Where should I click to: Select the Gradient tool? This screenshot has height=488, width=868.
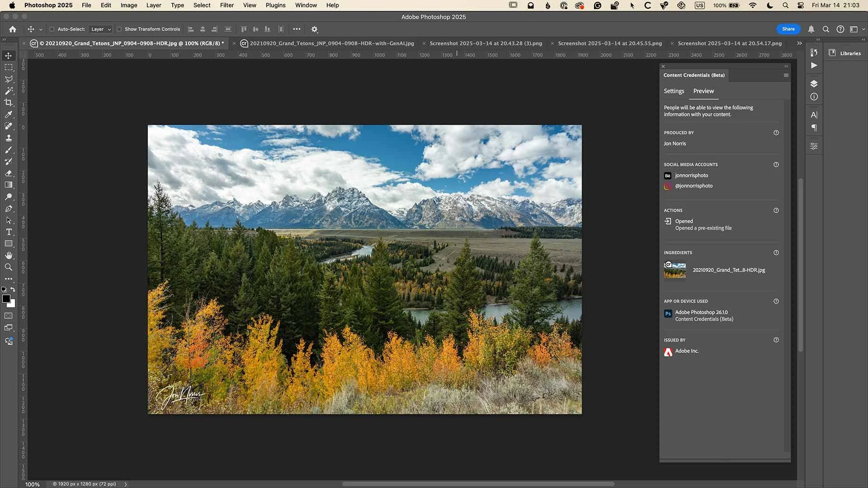[9, 185]
